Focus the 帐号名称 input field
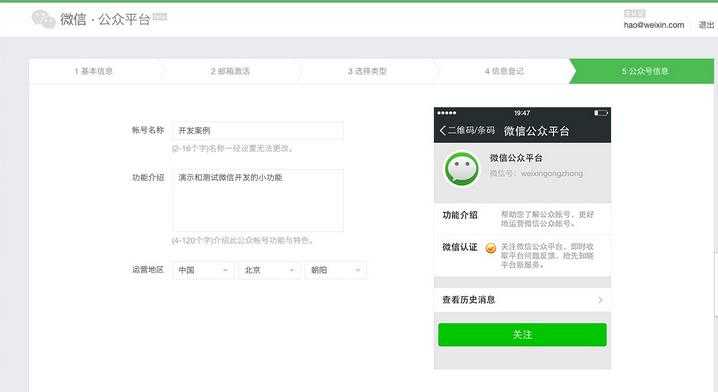Image resolution: width=718 pixels, height=392 pixels. coord(258,131)
